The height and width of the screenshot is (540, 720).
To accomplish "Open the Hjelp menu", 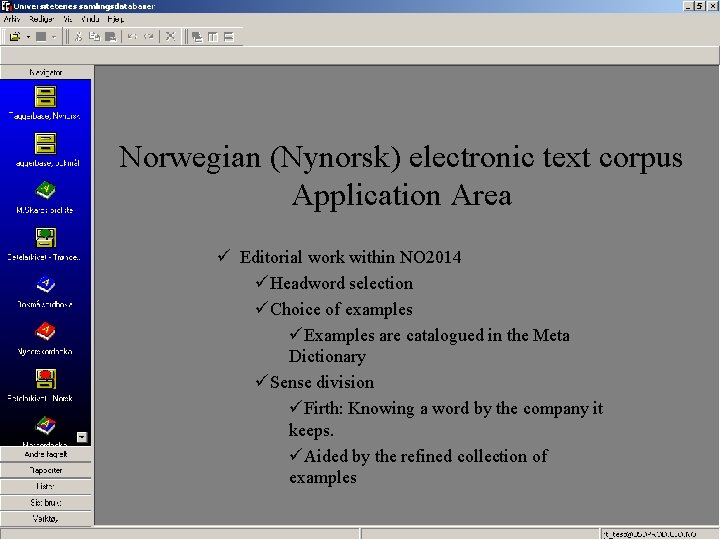I will tap(116, 19).
